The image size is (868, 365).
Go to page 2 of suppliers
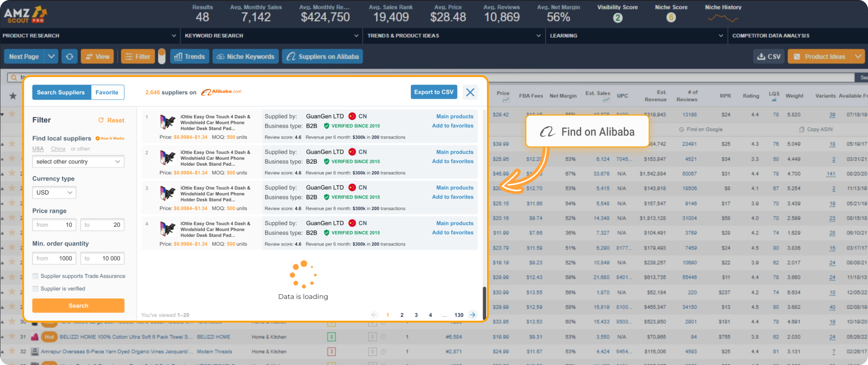pyautogui.click(x=402, y=315)
